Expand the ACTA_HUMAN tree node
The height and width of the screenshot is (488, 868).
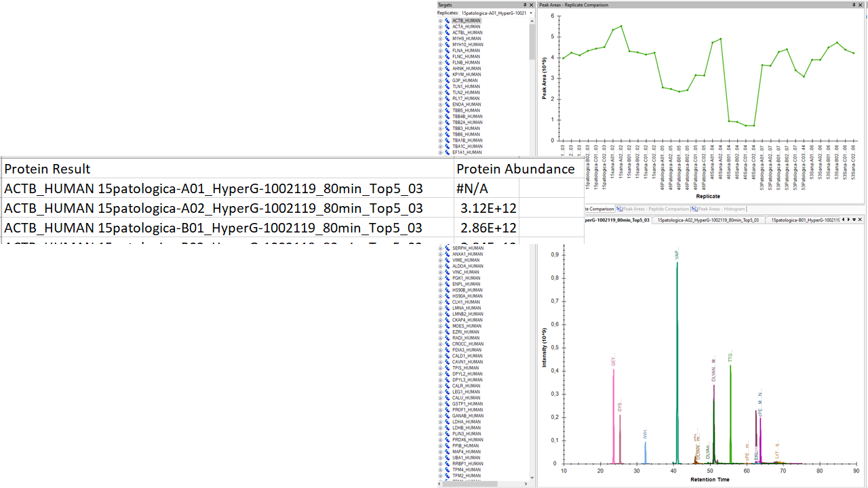click(x=440, y=27)
